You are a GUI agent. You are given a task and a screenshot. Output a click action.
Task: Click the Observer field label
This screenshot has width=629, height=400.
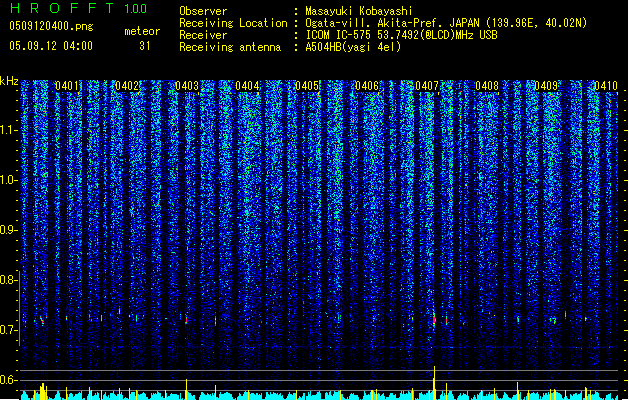tap(203, 11)
